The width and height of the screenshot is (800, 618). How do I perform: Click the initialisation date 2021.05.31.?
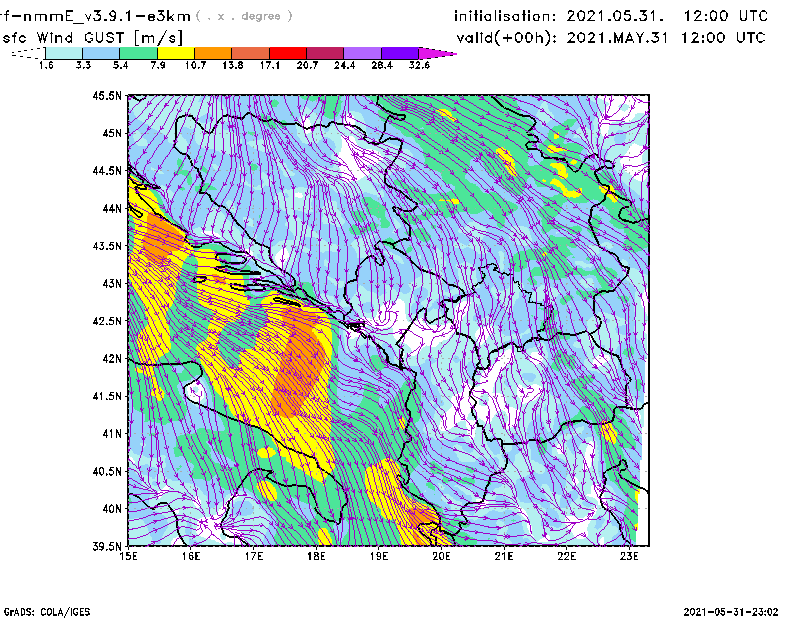[x=615, y=16]
